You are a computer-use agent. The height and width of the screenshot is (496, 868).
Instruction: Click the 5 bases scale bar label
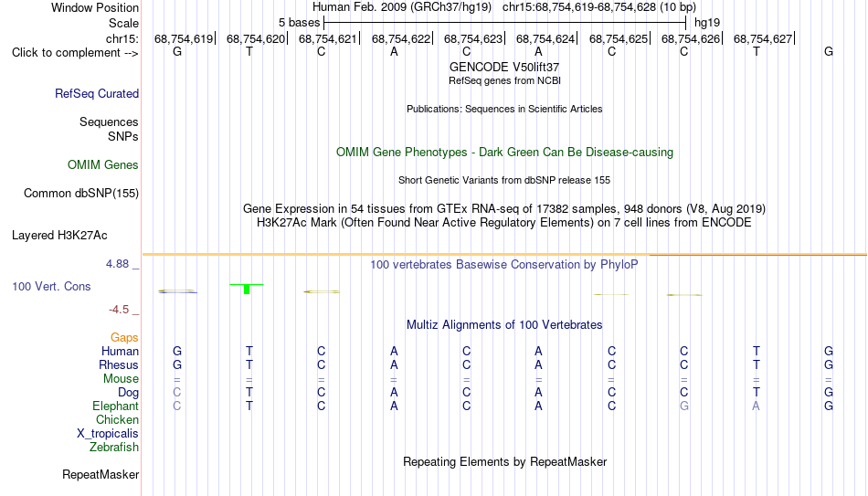tap(299, 23)
